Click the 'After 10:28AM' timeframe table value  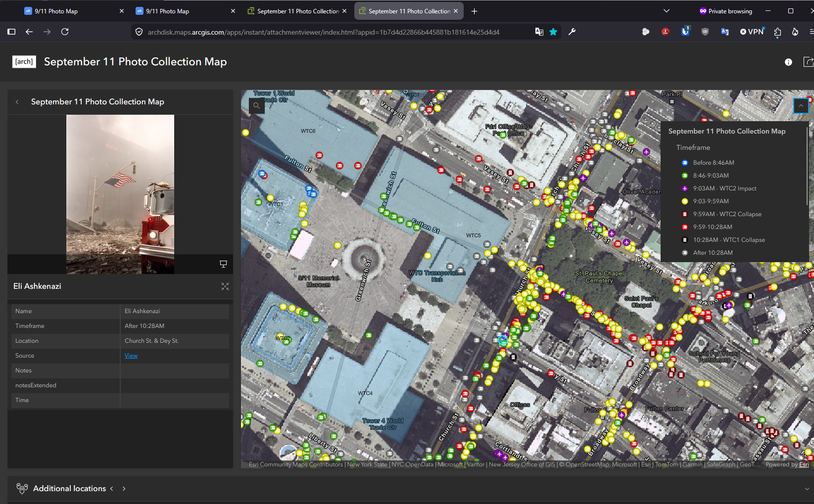pos(144,326)
